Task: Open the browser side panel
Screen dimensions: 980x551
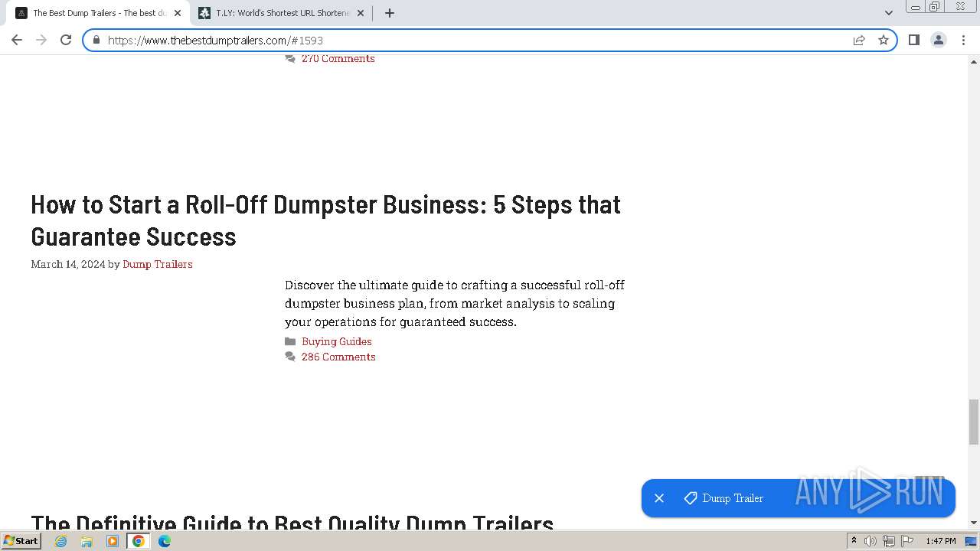Action: pos(914,40)
